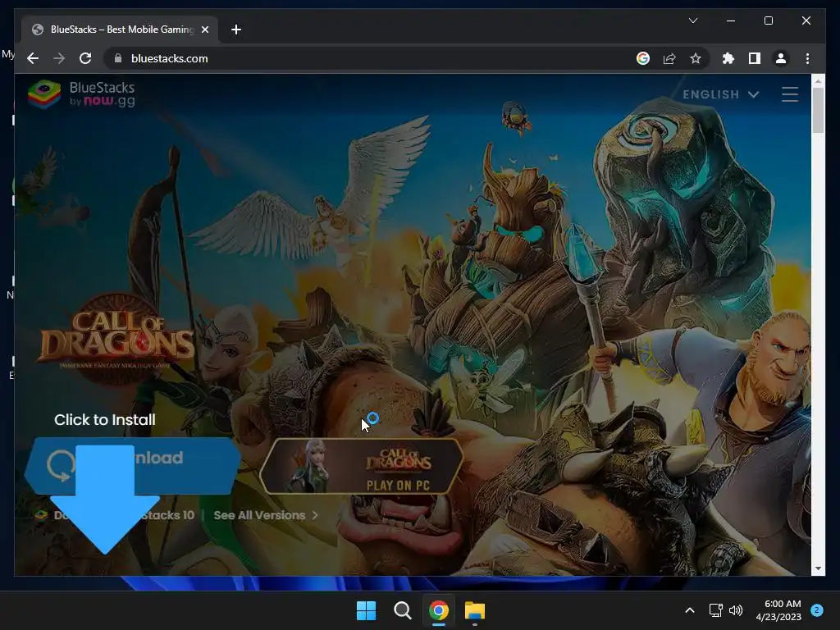Click the page scrollbar up arrow
Viewport: 840px width, 630px height.
pyautogui.click(x=818, y=81)
